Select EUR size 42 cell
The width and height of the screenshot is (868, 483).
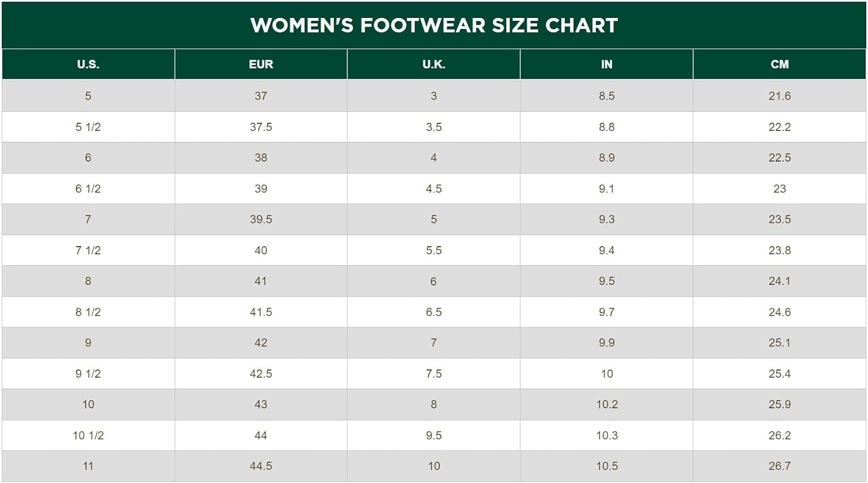pyautogui.click(x=261, y=343)
